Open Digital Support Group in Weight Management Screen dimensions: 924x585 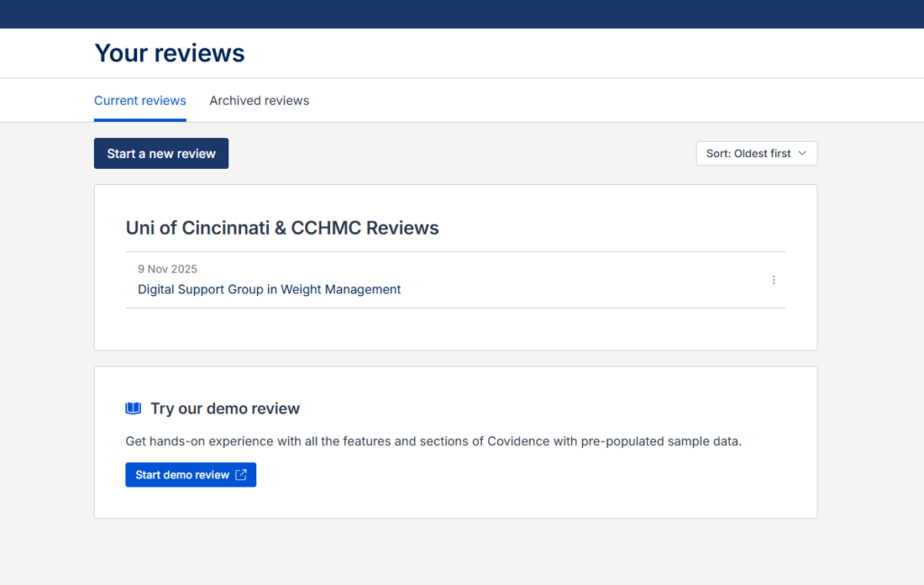click(x=269, y=290)
